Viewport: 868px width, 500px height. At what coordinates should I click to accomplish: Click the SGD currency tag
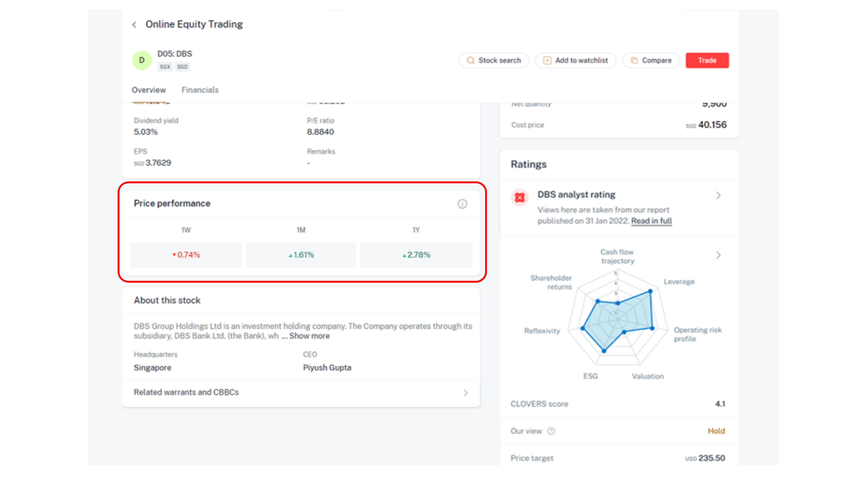[x=182, y=67]
